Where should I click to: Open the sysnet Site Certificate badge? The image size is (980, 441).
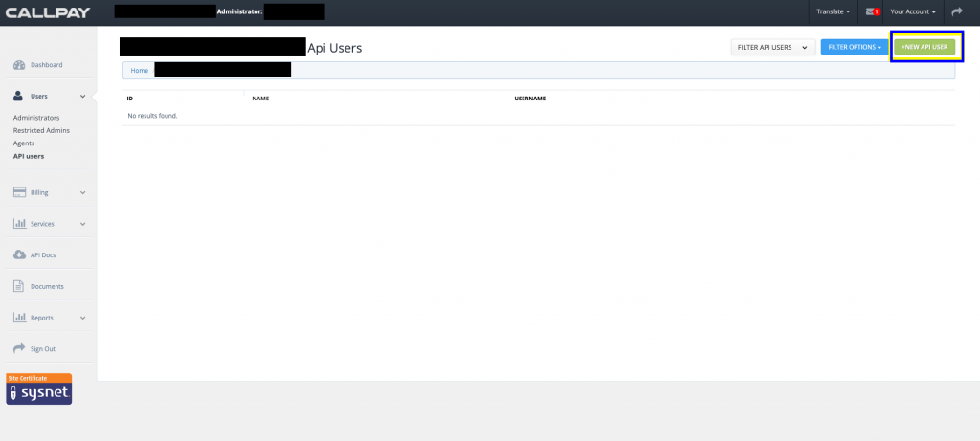pyautogui.click(x=38, y=389)
